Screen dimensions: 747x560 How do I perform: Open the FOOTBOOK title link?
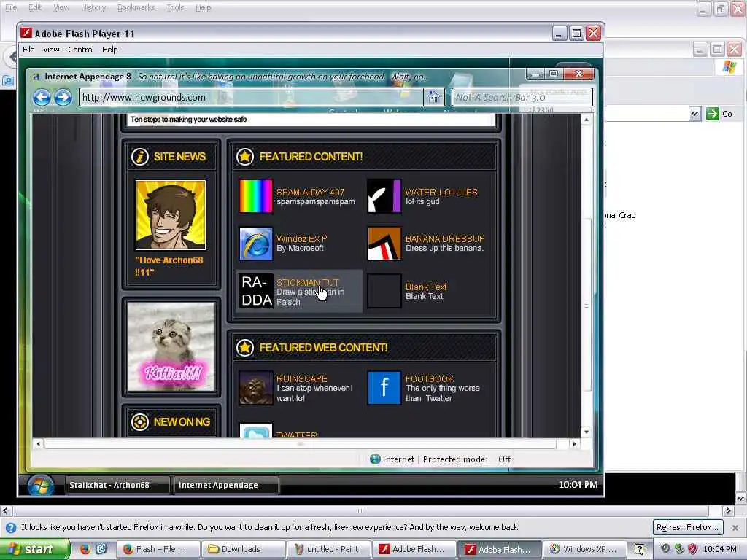pos(430,378)
